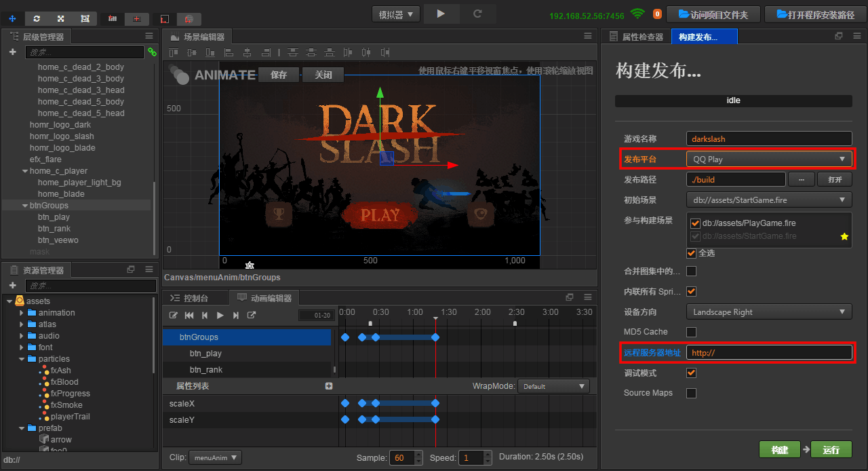Open the 初始场景 start scene dropdown
Viewport: 868px width, 471px height.
pos(769,200)
